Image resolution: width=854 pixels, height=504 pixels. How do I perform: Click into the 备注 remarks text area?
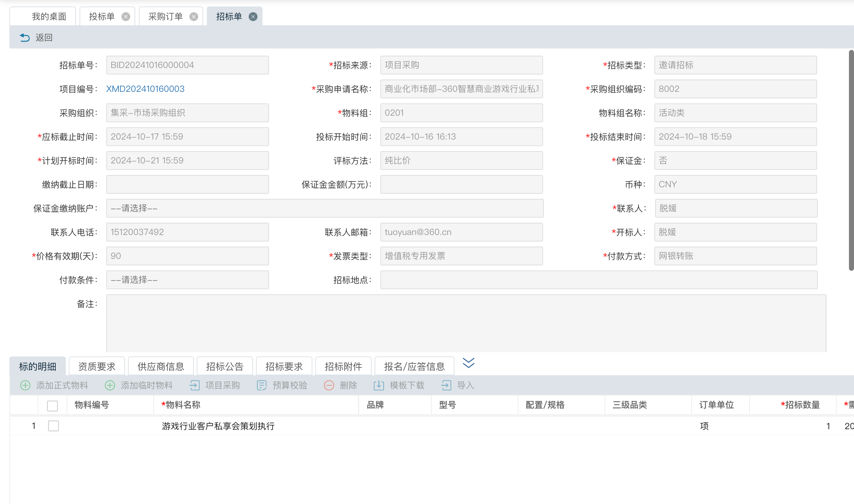[x=466, y=323]
